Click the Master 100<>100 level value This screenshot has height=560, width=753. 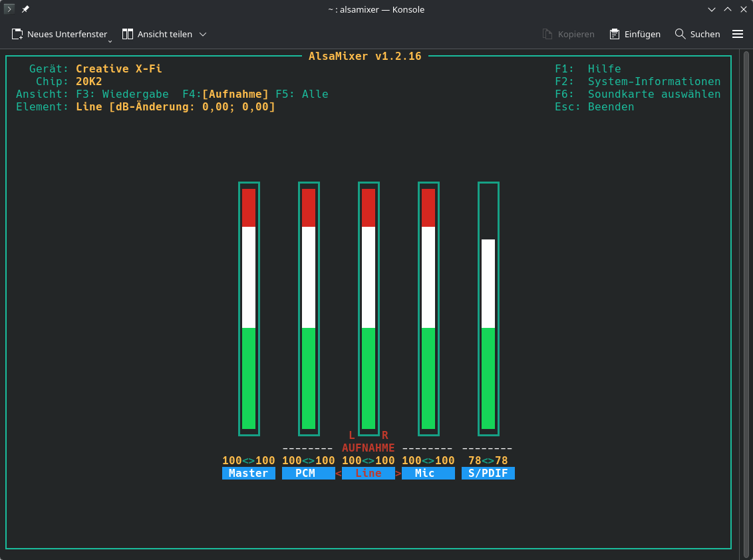click(249, 461)
